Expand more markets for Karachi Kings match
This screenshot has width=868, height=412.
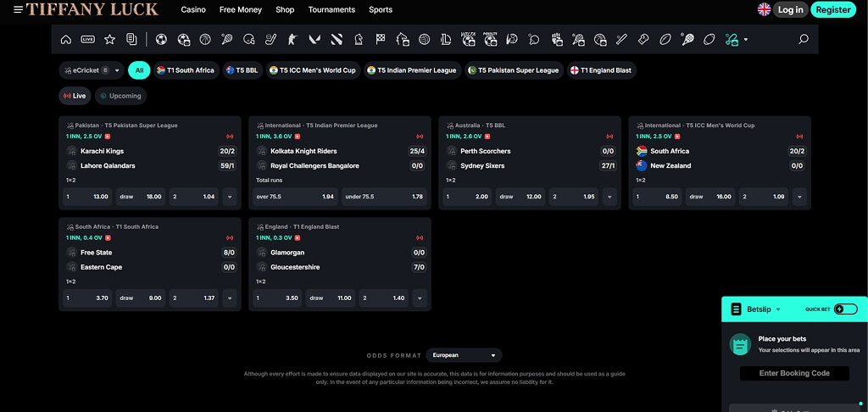coord(230,197)
